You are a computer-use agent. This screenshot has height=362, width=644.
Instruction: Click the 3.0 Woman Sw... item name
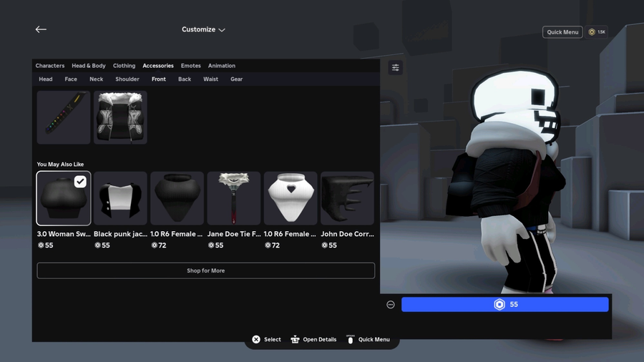tap(64, 234)
